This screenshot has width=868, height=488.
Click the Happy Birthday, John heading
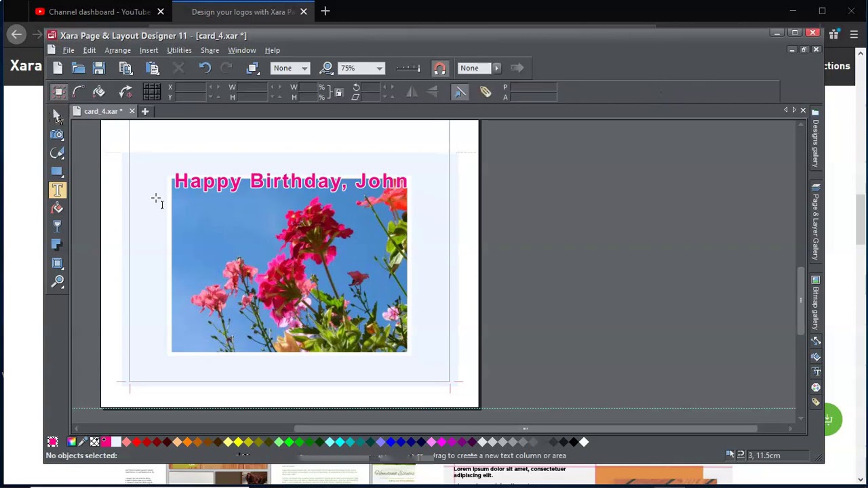(290, 181)
